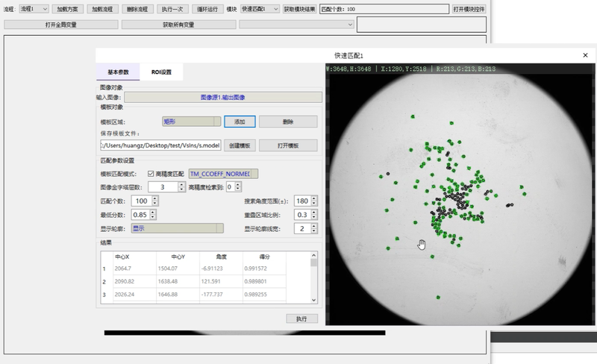Decrease the 重叠区域比例 spinner value

[x=315, y=217]
